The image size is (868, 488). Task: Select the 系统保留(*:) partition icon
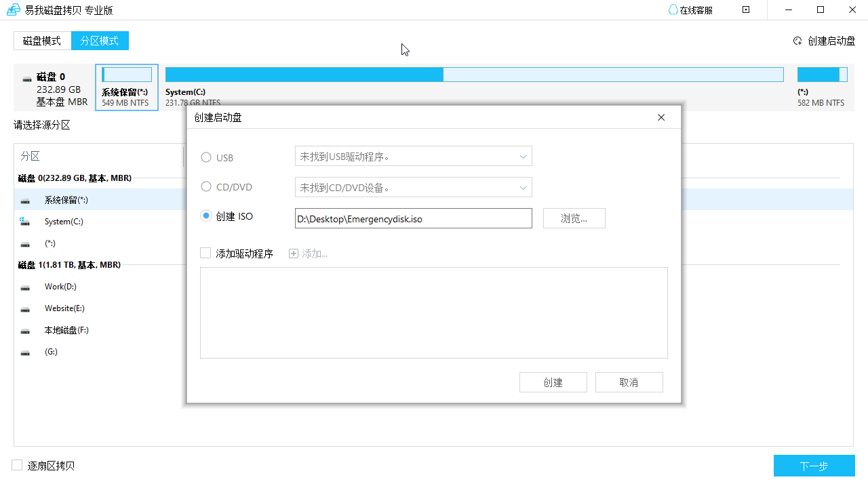pos(24,199)
